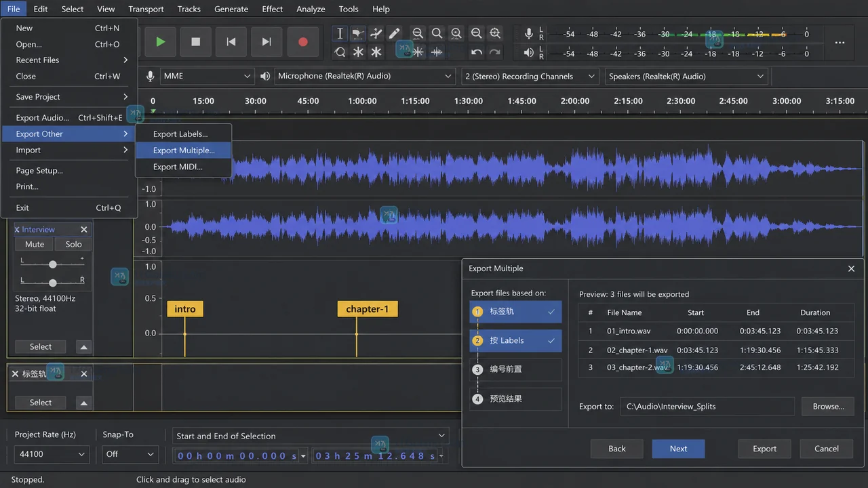Stop playback with the Stop button
This screenshot has width=868, height=488.
click(x=196, y=42)
